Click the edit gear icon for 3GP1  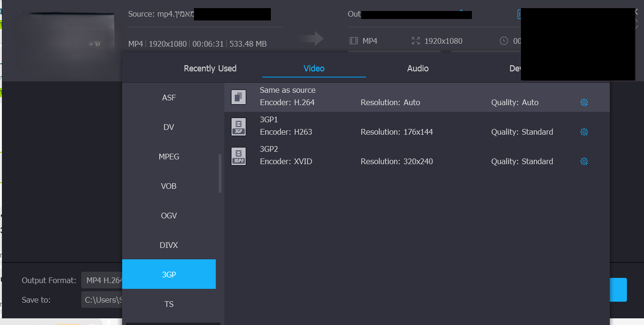pyautogui.click(x=584, y=132)
